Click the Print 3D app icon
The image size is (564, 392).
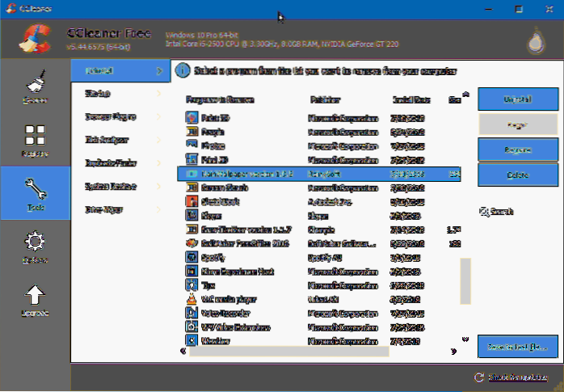(x=192, y=159)
